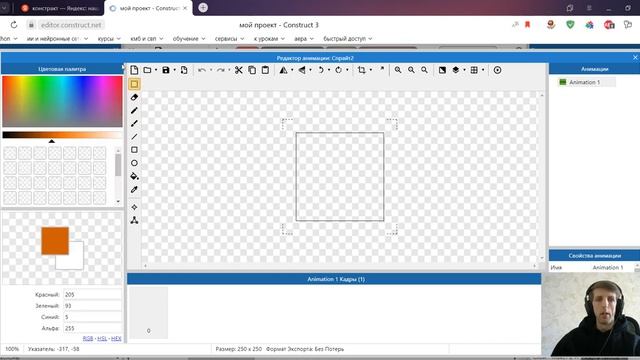Cut selection with scissors icon
This screenshot has height=360, width=640.
click(238, 70)
